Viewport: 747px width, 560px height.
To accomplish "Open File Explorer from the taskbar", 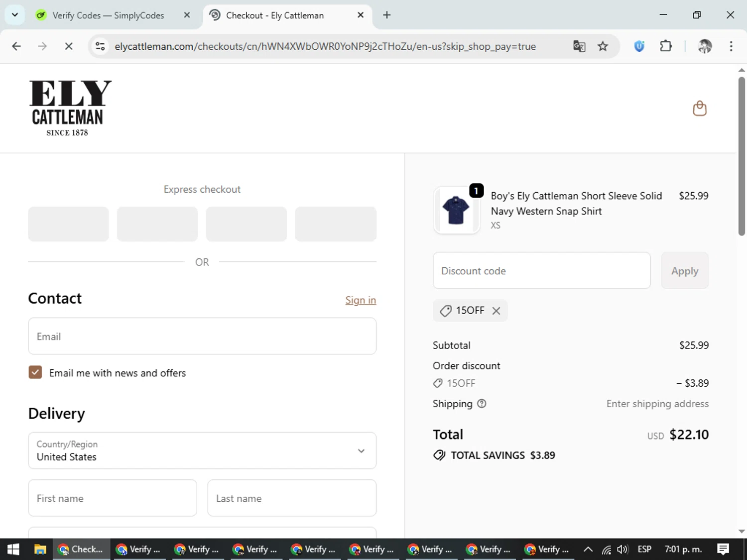I will coord(40,549).
